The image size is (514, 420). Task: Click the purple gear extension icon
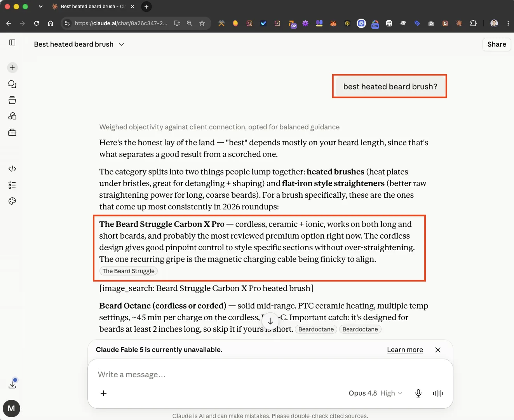305,23
